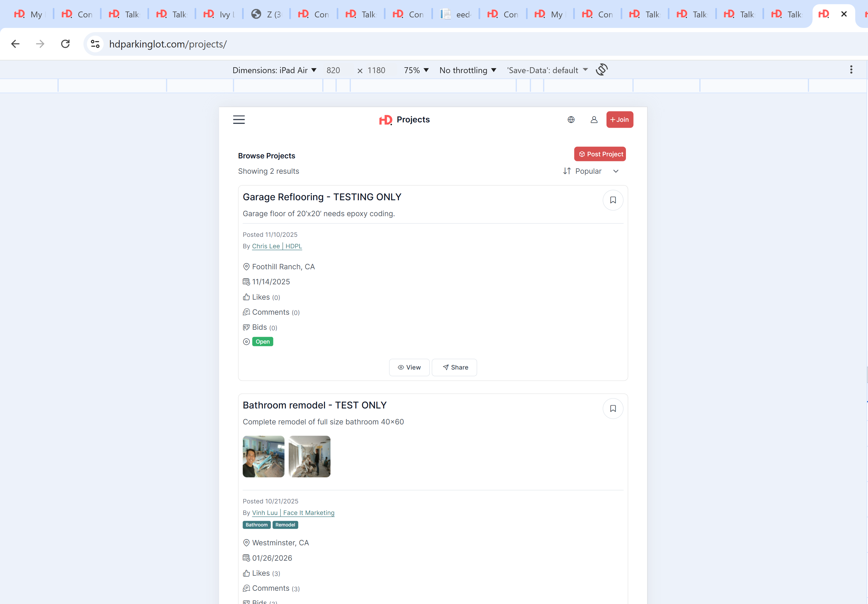Open the hamburger menu
Image resolution: width=868 pixels, height=604 pixels.
pyautogui.click(x=239, y=120)
